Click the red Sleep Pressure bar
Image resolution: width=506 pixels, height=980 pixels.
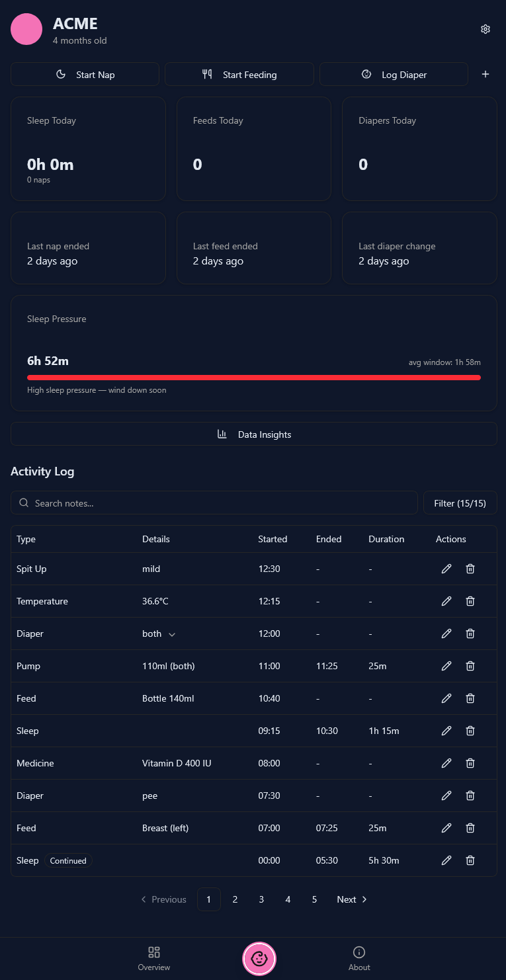click(x=254, y=377)
